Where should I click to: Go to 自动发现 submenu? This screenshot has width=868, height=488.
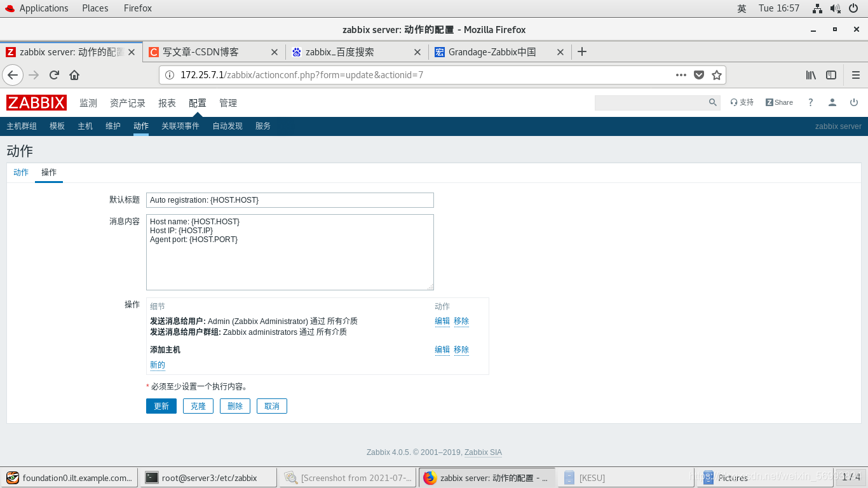227,126
